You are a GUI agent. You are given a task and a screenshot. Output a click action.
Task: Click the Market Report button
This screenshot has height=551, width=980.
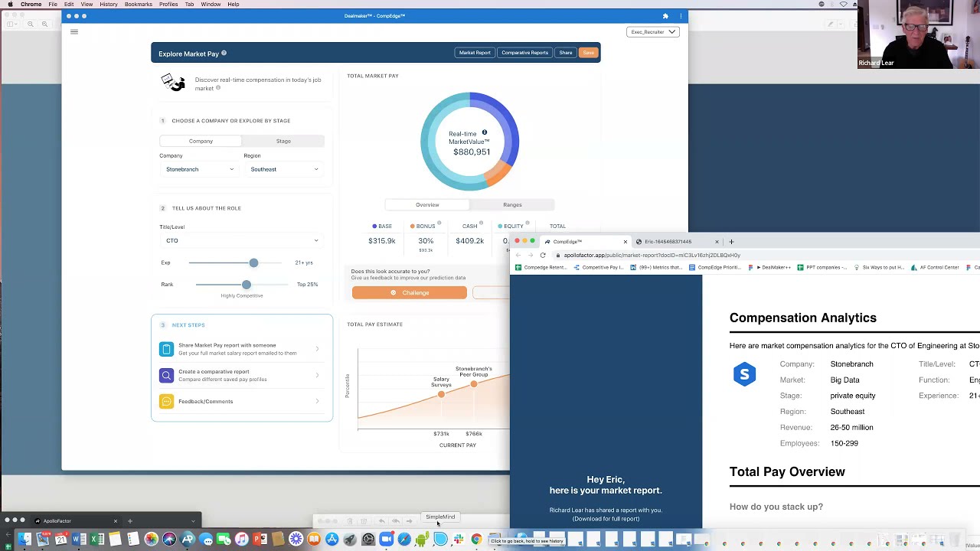click(x=475, y=53)
